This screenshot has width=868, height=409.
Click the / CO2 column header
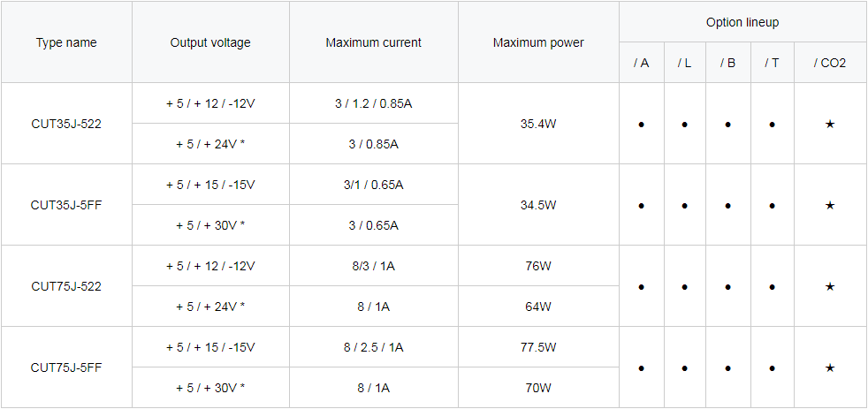point(829,63)
